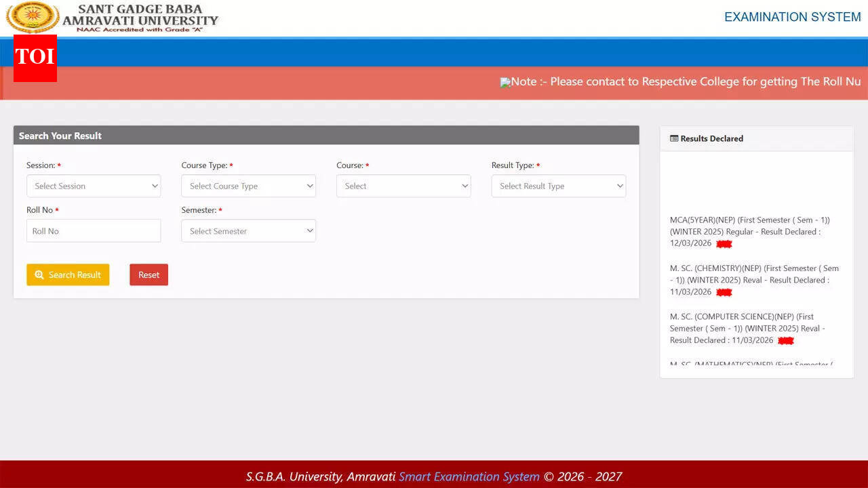Open the EXAMINATION SYSTEM header link
The height and width of the screenshot is (488, 868).
(x=791, y=17)
